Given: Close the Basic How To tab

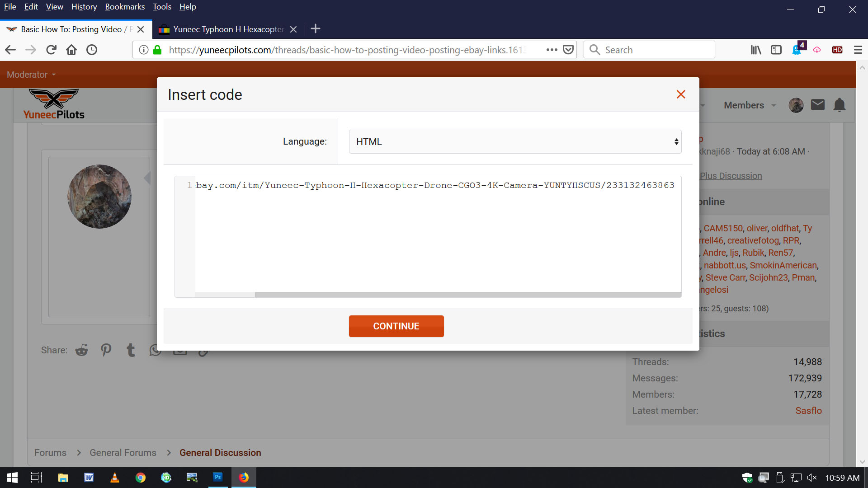Looking at the screenshot, I should tap(141, 29).
